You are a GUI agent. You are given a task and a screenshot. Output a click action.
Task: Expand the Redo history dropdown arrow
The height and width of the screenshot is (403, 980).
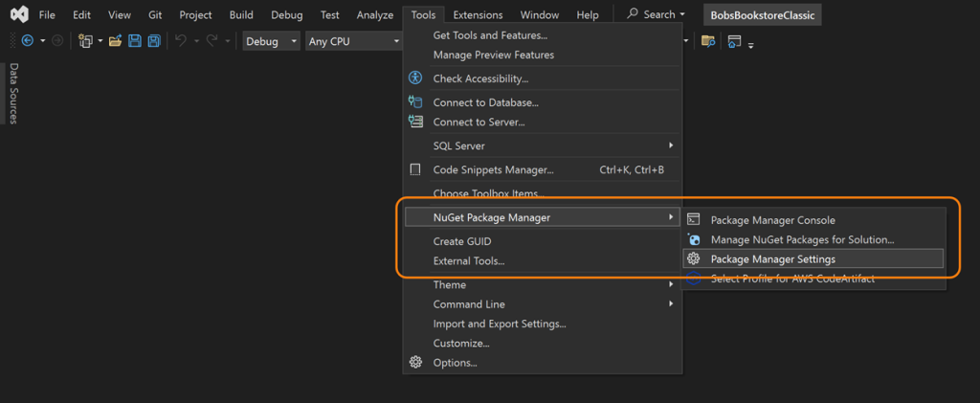(x=228, y=41)
